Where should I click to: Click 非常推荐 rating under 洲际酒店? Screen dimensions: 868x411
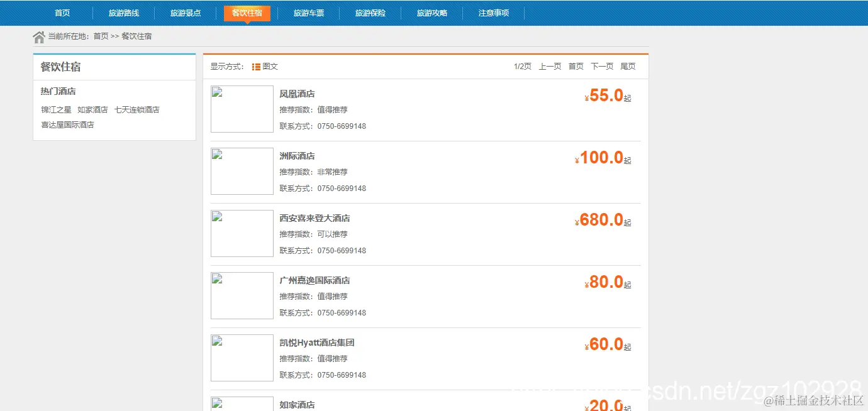(333, 172)
